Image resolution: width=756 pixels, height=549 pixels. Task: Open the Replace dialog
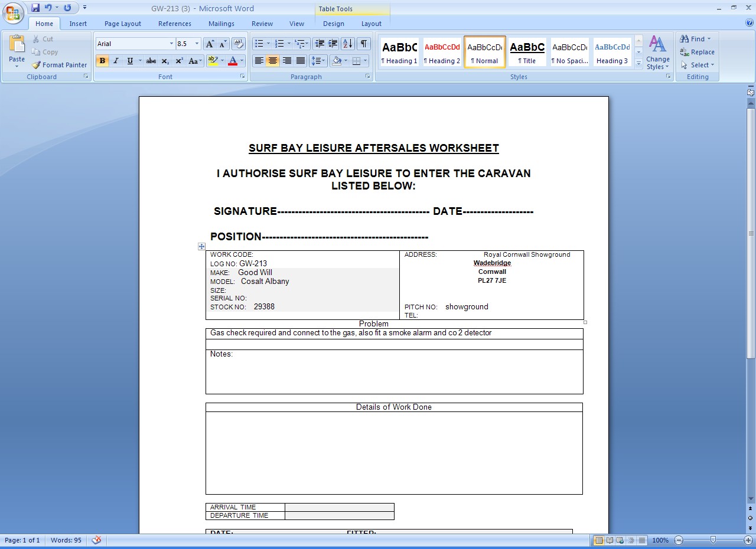click(x=697, y=52)
